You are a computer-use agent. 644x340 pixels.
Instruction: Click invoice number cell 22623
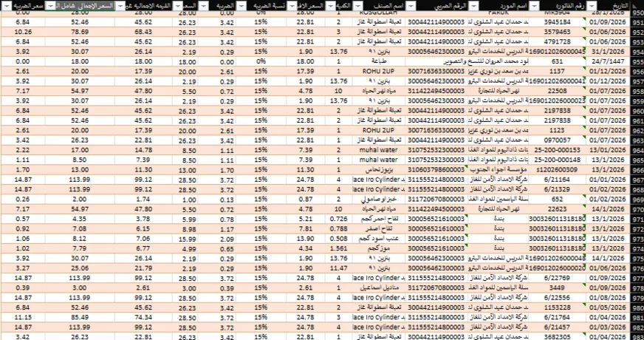[558, 209]
